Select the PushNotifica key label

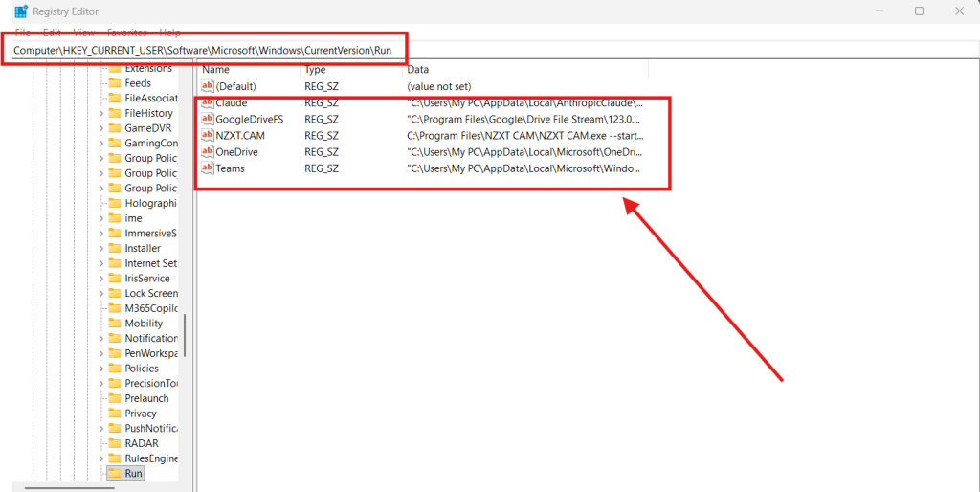click(151, 428)
